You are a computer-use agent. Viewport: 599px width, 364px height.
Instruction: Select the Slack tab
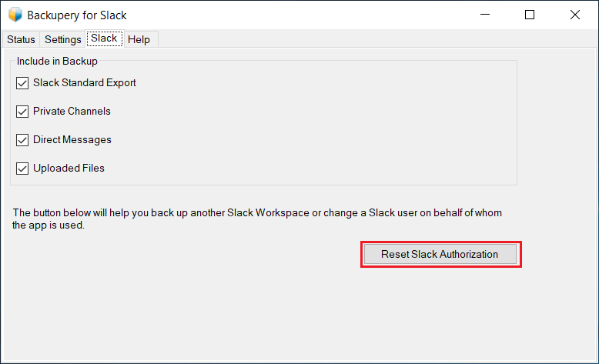(x=104, y=38)
